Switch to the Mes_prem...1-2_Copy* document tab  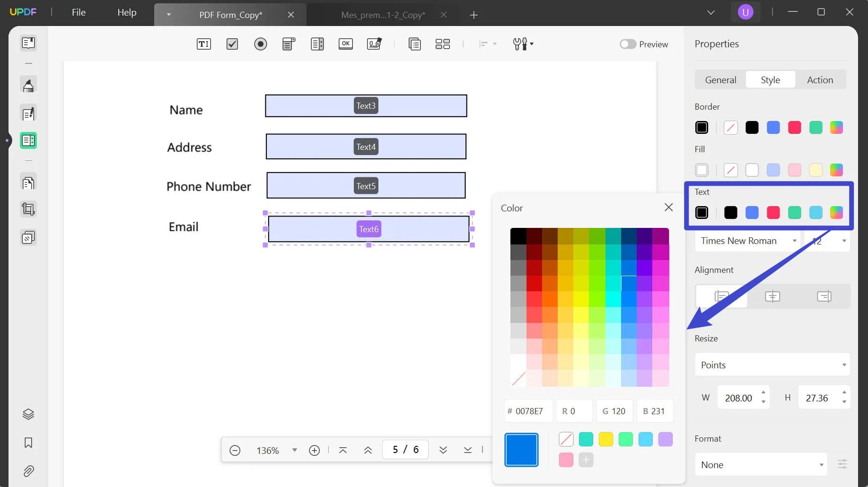[x=383, y=15]
